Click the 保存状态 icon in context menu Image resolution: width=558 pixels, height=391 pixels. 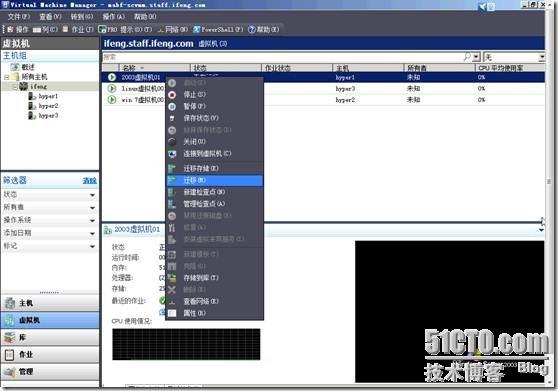[172, 118]
